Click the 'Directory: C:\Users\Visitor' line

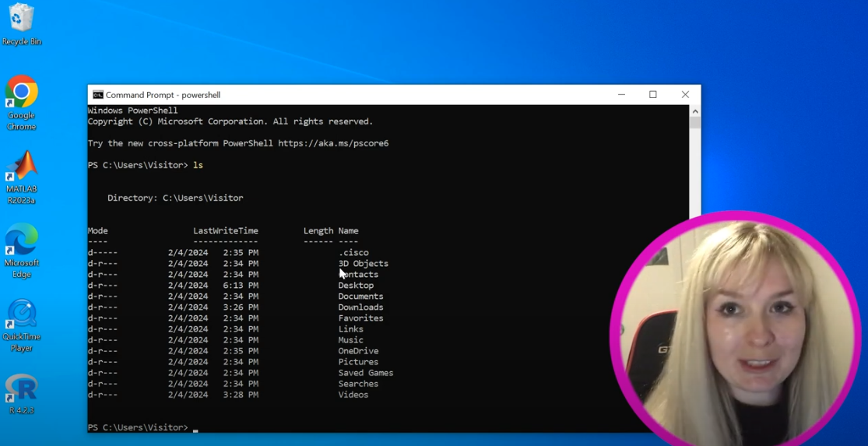point(175,198)
